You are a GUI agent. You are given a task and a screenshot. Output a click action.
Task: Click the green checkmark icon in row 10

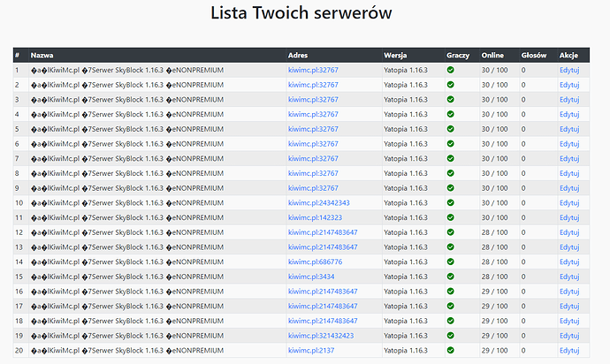click(x=451, y=202)
